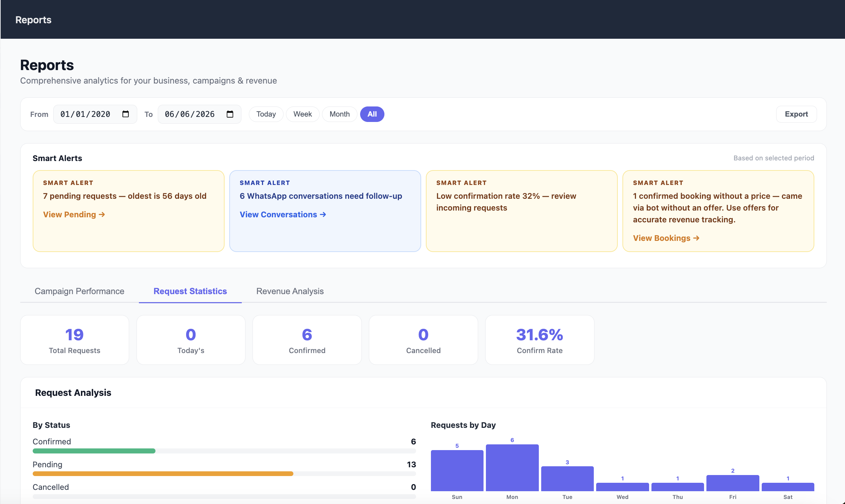The height and width of the screenshot is (504, 845).
Task: Open the View Bookings link
Action: click(666, 238)
